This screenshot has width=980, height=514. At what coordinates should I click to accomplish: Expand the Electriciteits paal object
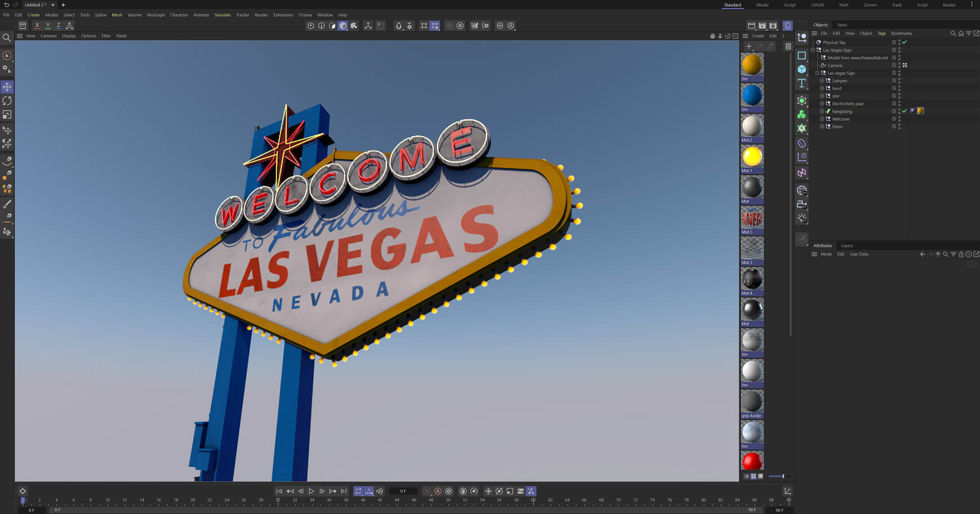point(822,104)
